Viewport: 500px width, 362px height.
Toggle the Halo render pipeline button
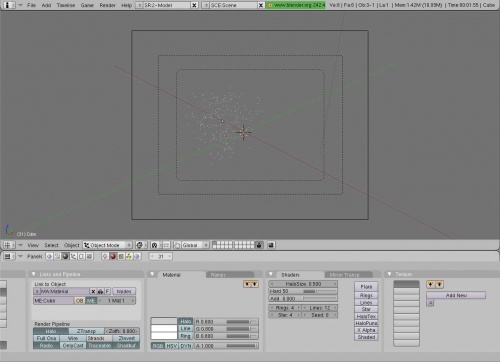pyautogui.click(x=51, y=331)
